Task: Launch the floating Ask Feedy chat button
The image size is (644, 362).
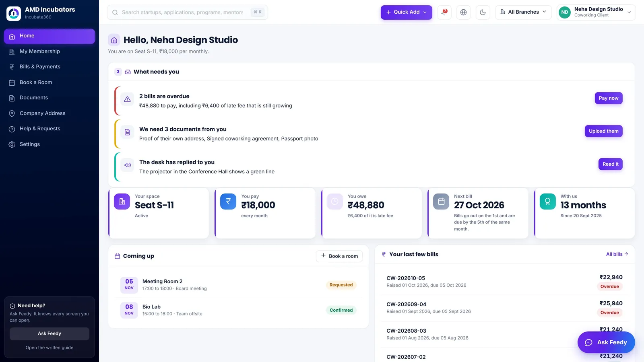Action: (x=606, y=342)
